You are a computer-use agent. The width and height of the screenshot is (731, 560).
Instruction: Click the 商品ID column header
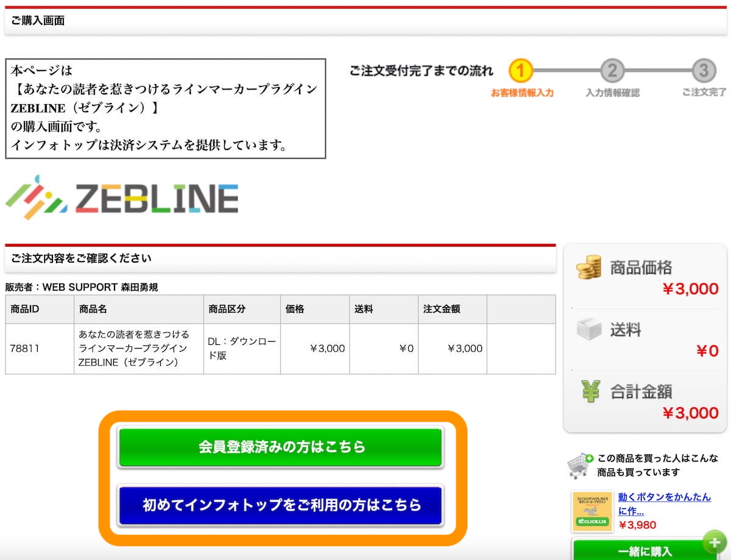pos(26,309)
